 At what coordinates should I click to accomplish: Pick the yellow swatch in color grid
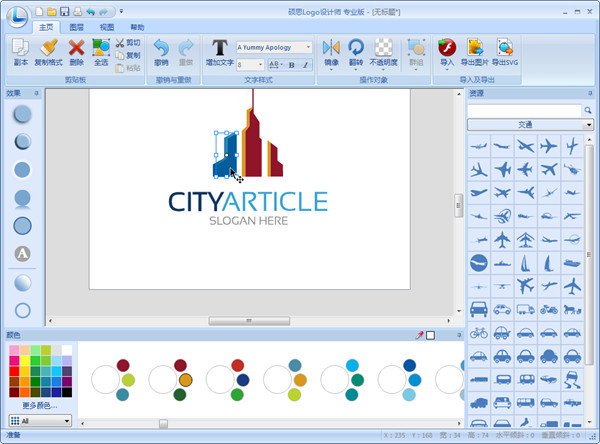point(25,361)
